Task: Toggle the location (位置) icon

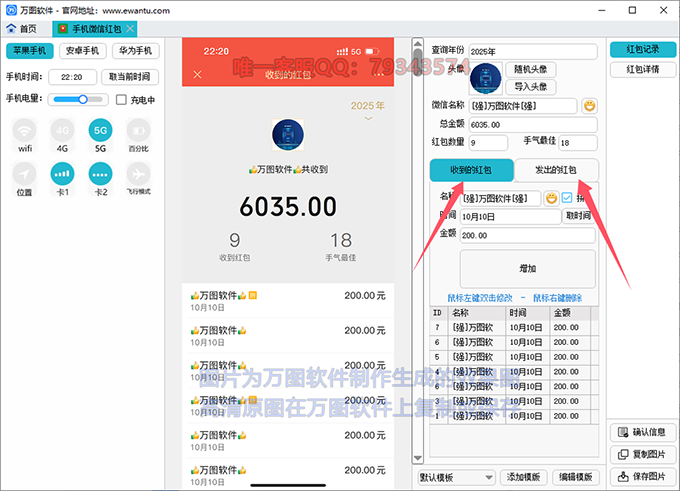Action: pyautogui.click(x=25, y=174)
